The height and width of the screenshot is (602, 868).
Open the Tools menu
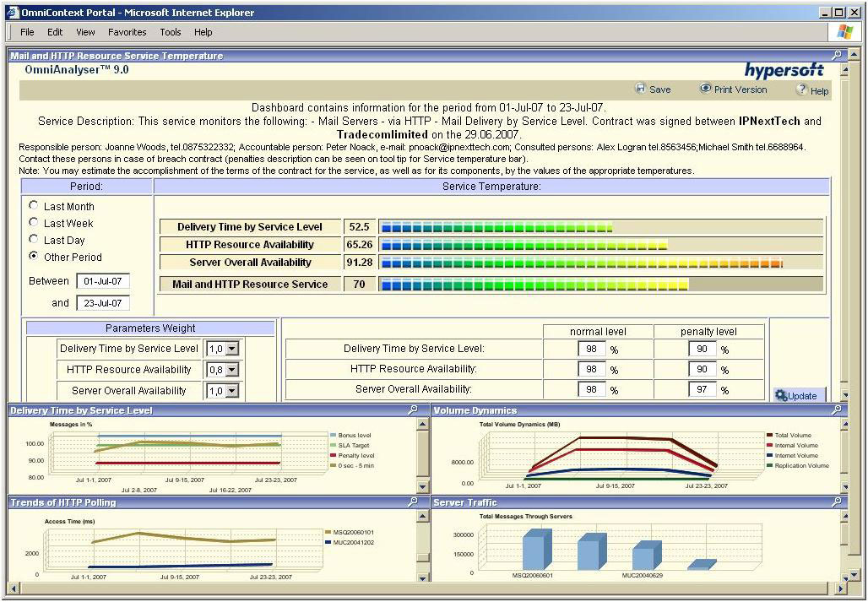click(x=171, y=32)
